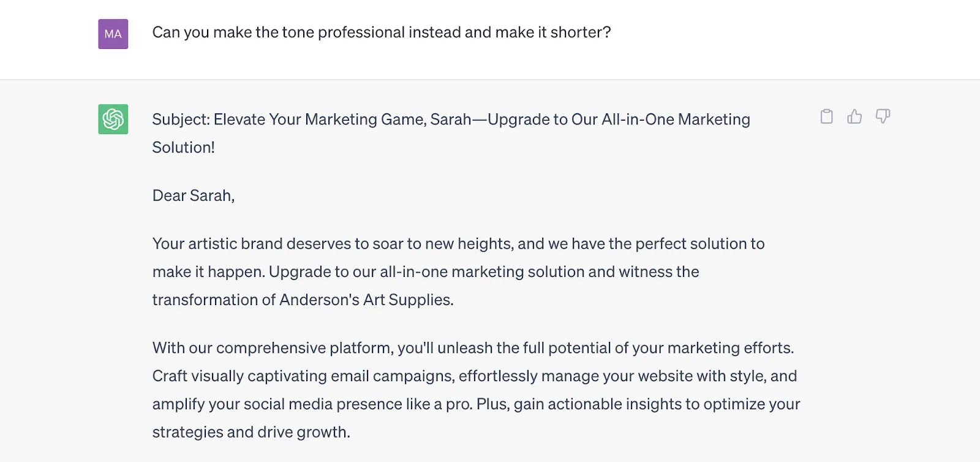Click the Dear Sarah greeting line
The width and height of the screenshot is (980, 462).
coord(193,195)
